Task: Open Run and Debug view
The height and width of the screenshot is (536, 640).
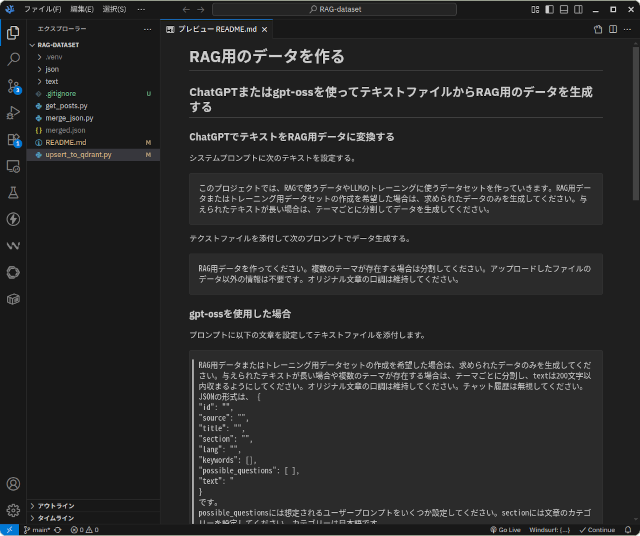Action: click(x=13, y=113)
